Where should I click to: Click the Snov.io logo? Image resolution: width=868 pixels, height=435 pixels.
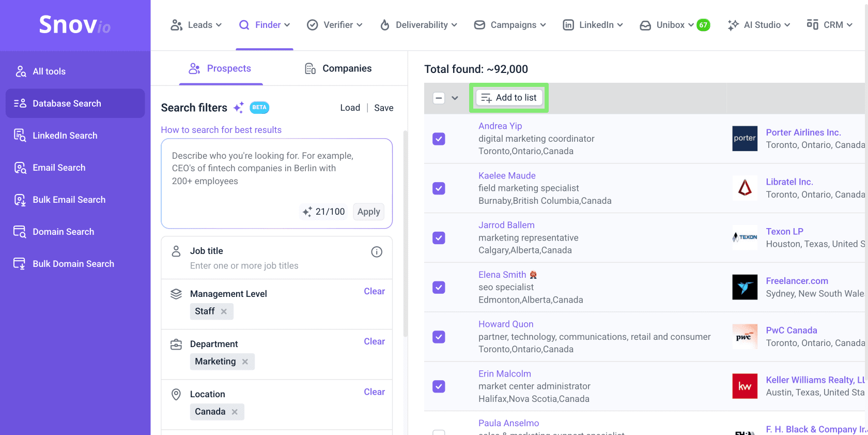(75, 25)
